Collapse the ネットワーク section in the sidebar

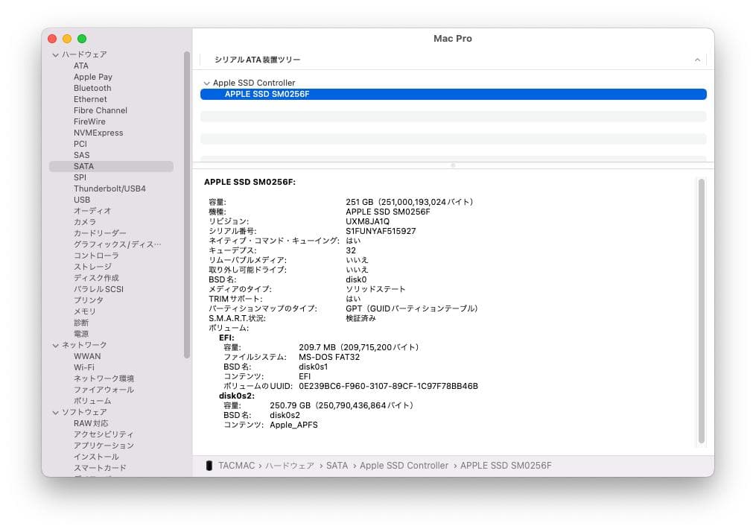click(55, 345)
